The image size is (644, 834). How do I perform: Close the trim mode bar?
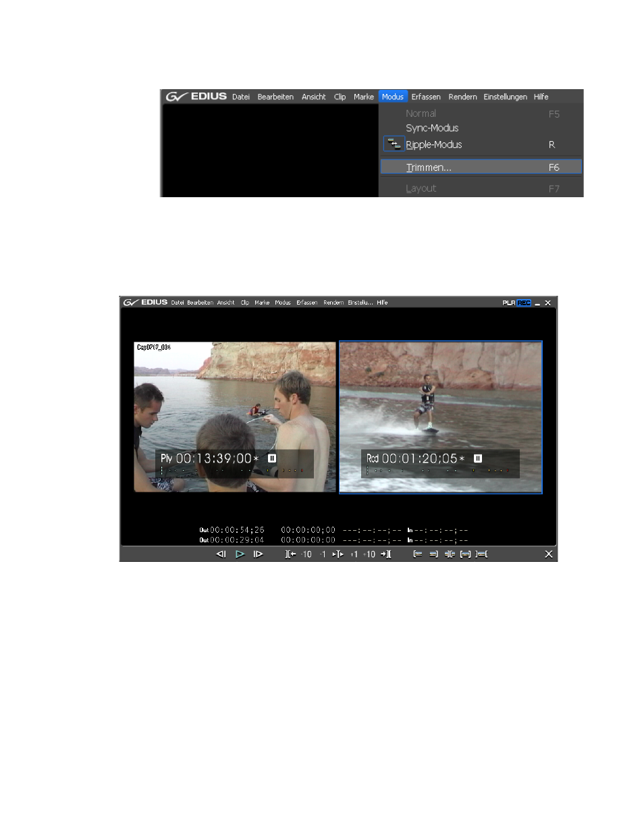[x=548, y=554]
